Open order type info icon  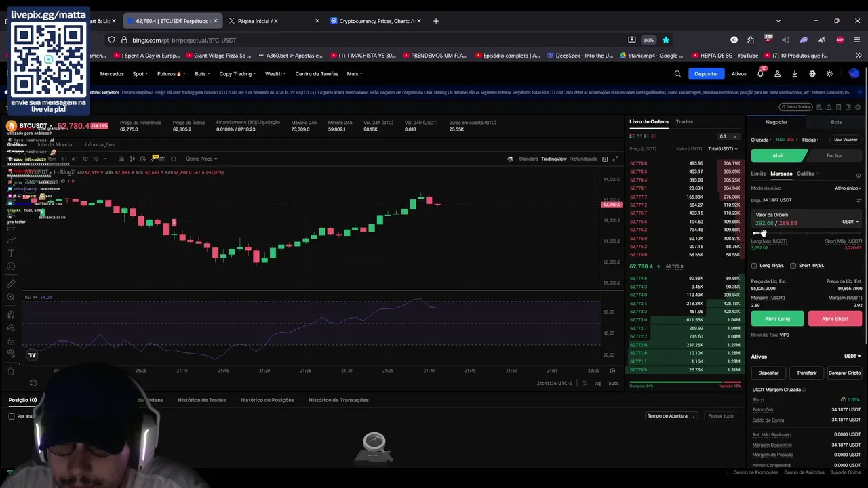(858, 175)
